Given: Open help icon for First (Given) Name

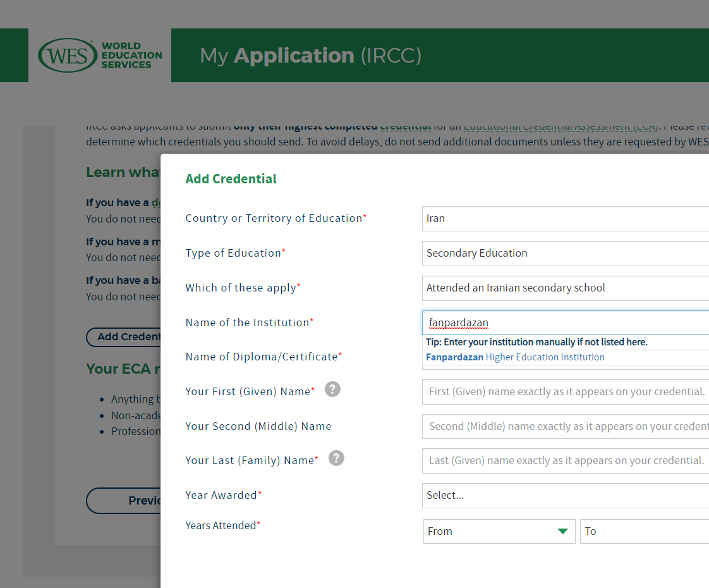Looking at the screenshot, I should click(x=332, y=389).
